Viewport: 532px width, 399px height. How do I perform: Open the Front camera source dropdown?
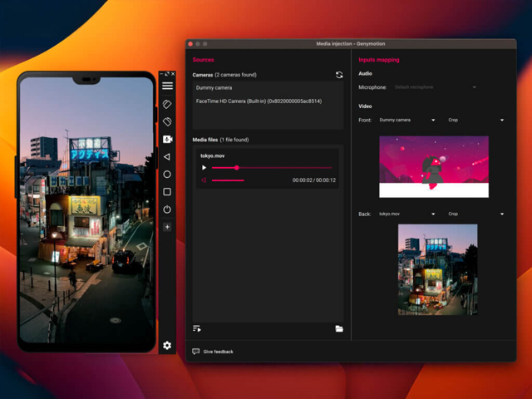(x=407, y=120)
